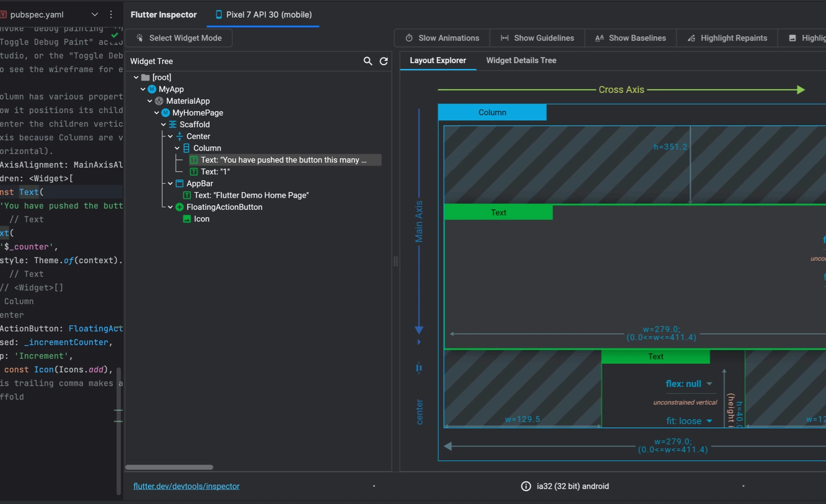The image size is (826, 504).
Task: Open the flutter.dev/devtools/inspector link
Action: coord(186,486)
